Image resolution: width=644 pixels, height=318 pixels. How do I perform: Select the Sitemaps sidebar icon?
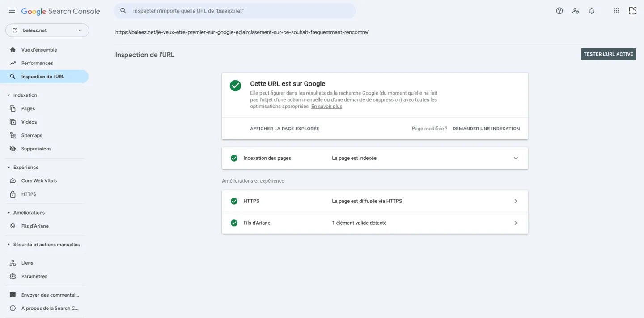coord(13,135)
